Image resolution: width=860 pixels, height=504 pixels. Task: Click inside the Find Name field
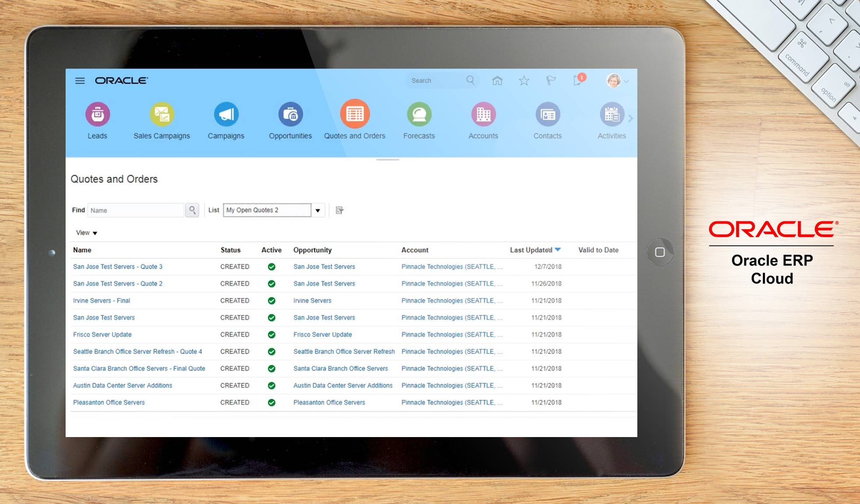pos(136,210)
